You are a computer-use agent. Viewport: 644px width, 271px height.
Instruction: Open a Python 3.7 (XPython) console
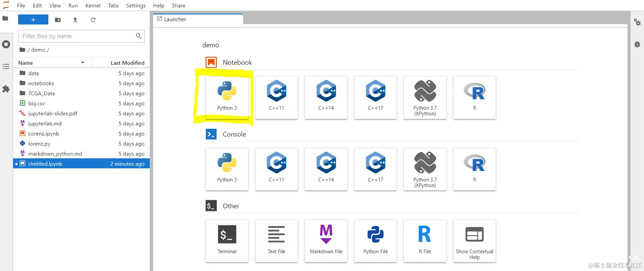pos(425,169)
